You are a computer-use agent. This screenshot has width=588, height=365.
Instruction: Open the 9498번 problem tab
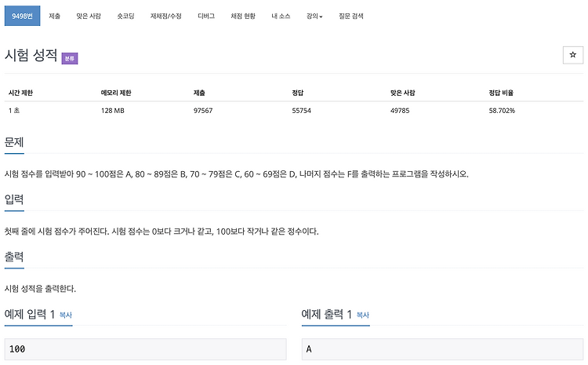pos(22,16)
